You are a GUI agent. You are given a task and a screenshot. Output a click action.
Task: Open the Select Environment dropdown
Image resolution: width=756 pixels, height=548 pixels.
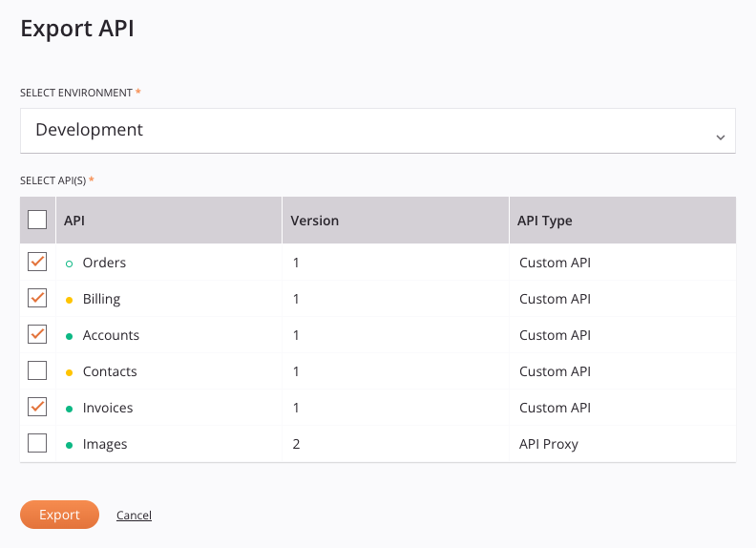click(x=377, y=131)
